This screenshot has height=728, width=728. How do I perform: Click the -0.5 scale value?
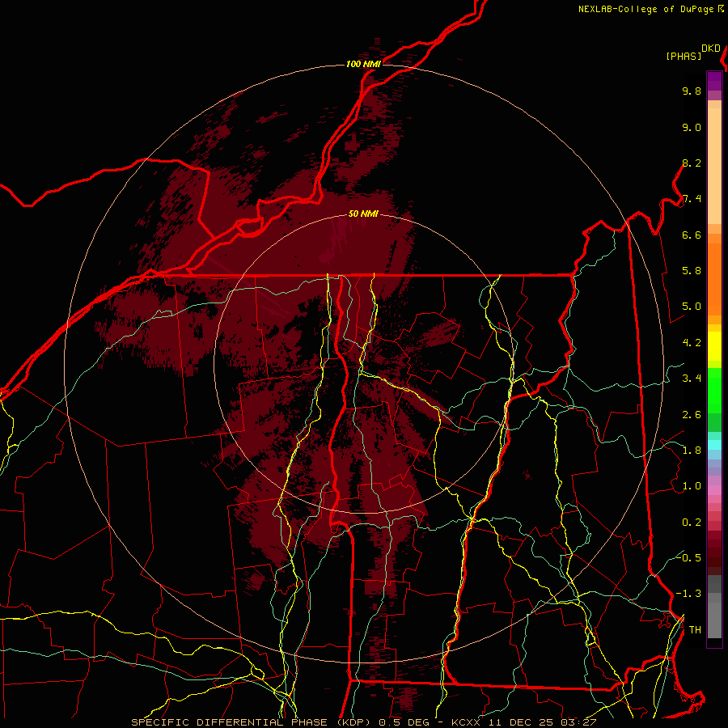click(688, 557)
